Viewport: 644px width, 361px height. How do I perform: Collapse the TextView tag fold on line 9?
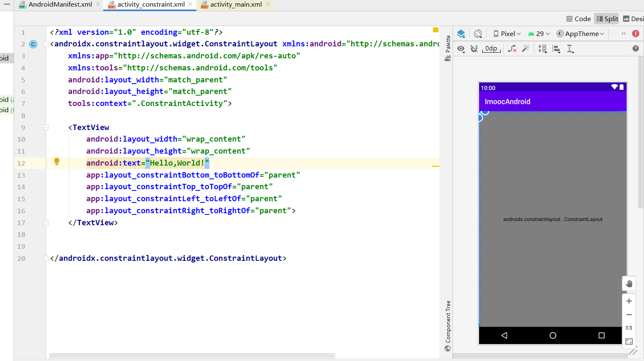[46, 128]
